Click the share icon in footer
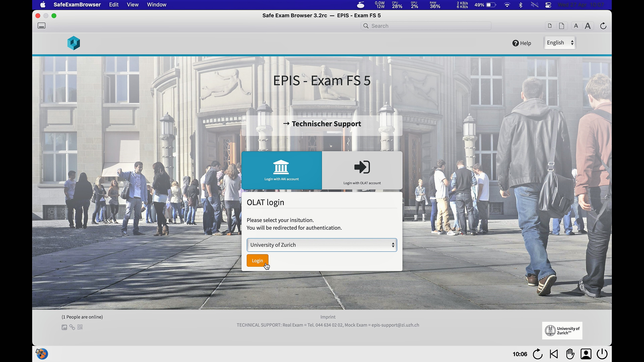The width and height of the screenshot is (644, 362). (x=64, y=327)
